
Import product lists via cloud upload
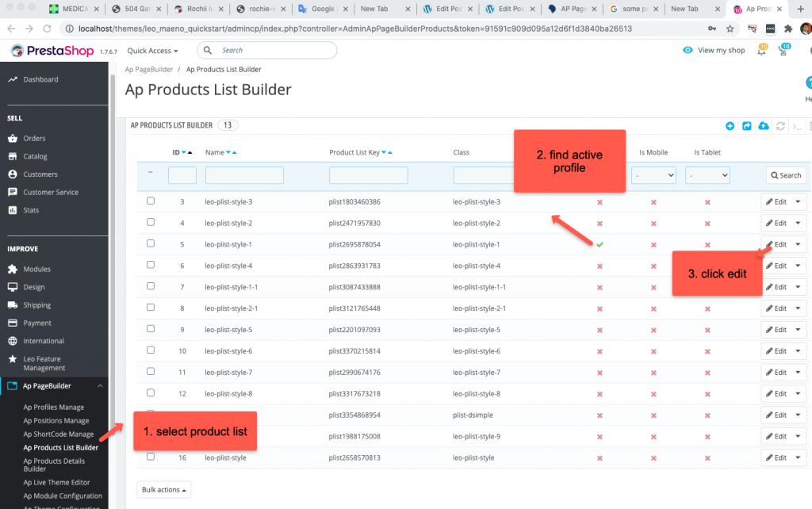pos(763,125)
